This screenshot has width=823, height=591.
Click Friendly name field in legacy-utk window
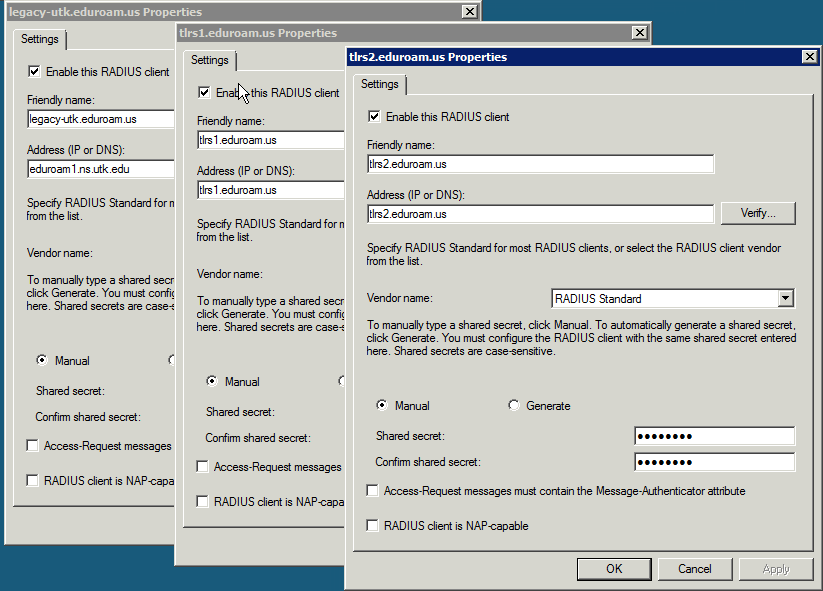pos(101,119)
